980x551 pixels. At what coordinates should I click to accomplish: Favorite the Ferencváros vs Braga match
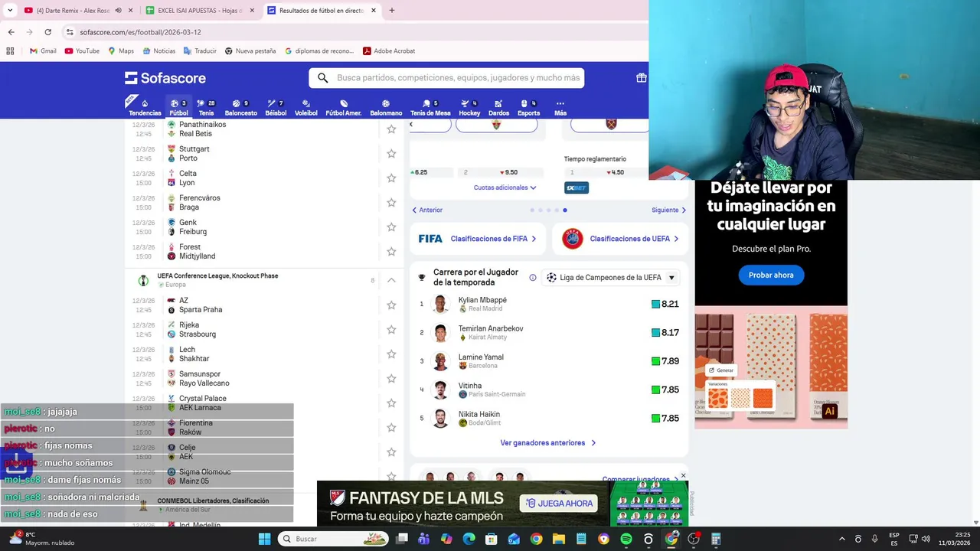pyautogui.click(x=391, y=203)
